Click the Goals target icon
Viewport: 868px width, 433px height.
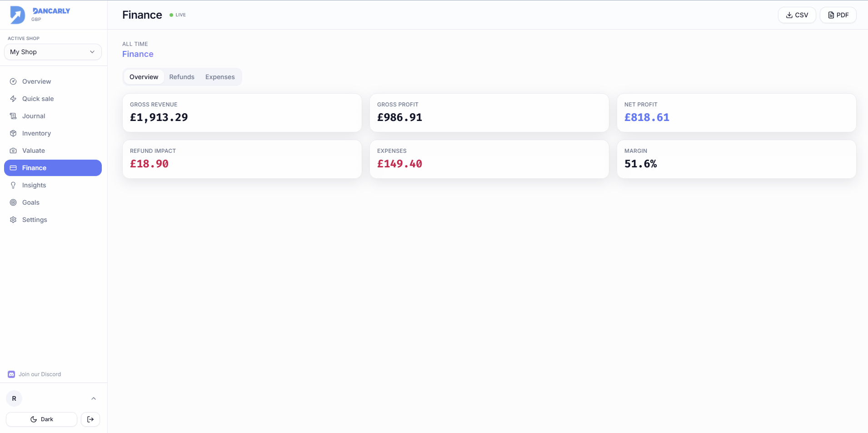click(x=13, y=202)
